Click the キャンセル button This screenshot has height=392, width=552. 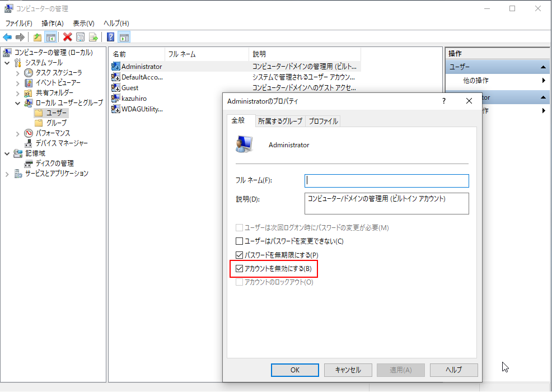(348, 370)
